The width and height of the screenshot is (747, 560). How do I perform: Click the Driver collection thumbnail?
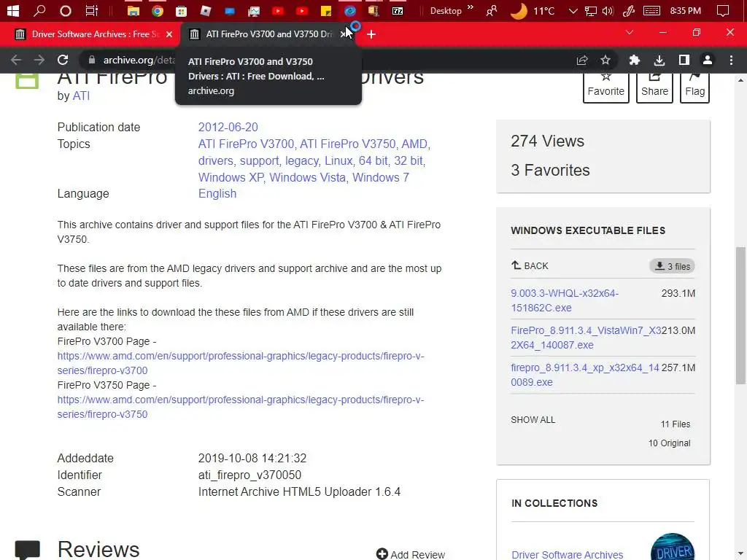coord(672,548)
